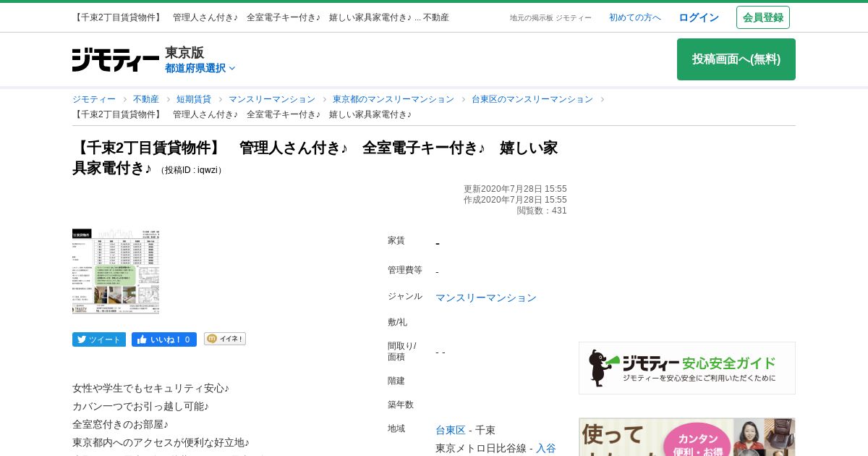Click the Twitter ツイート button
The height and width of the screenshot is (456, 868).
click(x=99, y=339)
